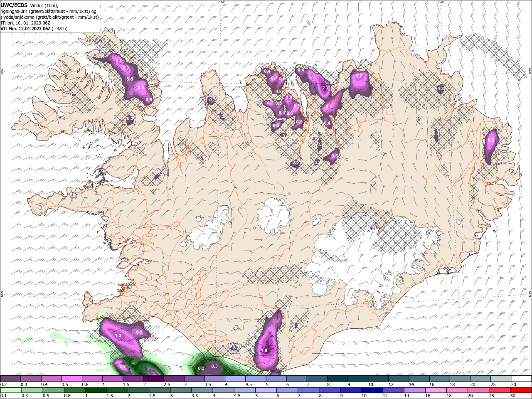
Task: Click the 'IT: þri. 10. 01. 2023 06Z' line
Action: [26, 23]
